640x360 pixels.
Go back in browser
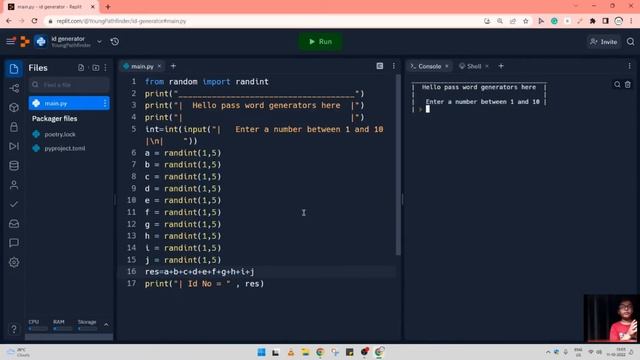coord(9,21)
